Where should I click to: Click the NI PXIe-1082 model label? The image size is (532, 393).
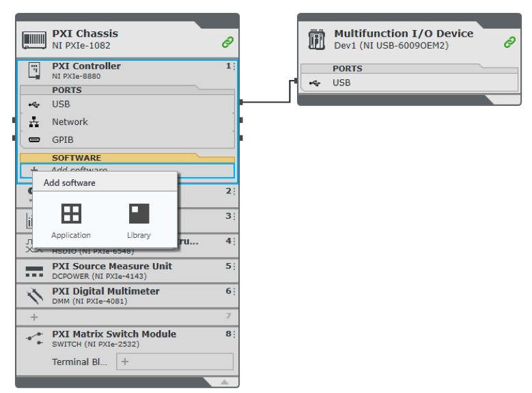point(81,46)
